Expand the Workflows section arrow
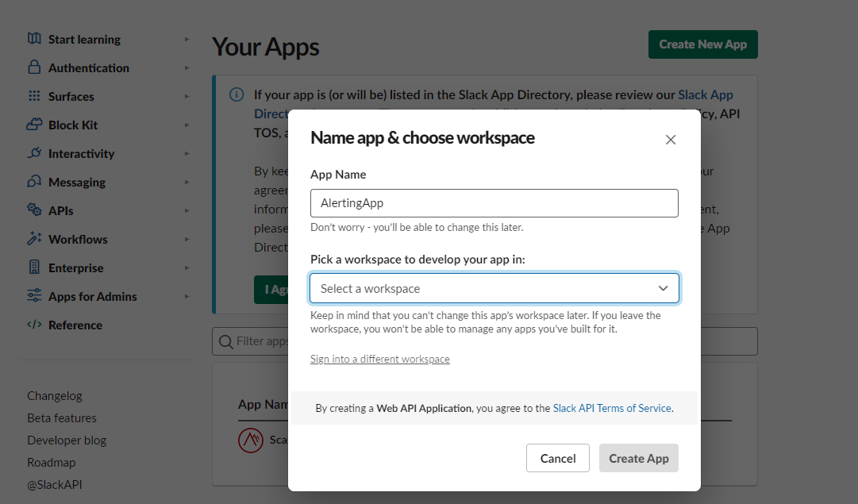This screenshot has width=858, height=504. (x=187, y=239)
